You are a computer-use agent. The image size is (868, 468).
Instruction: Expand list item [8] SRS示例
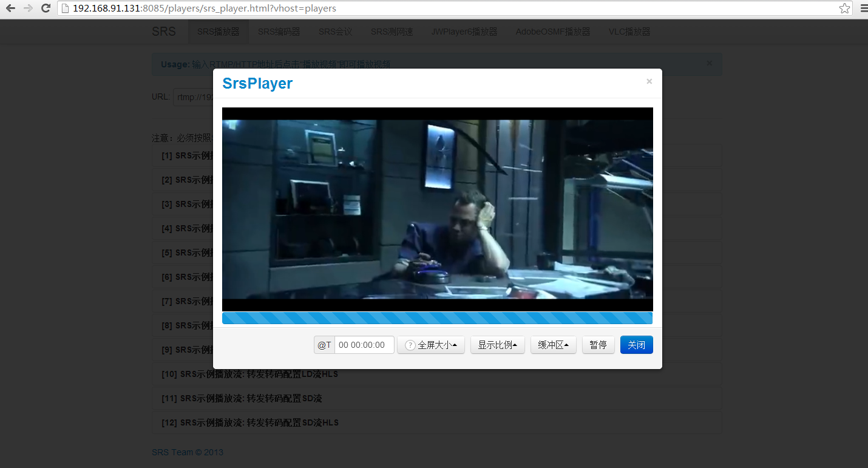[183, 325]
